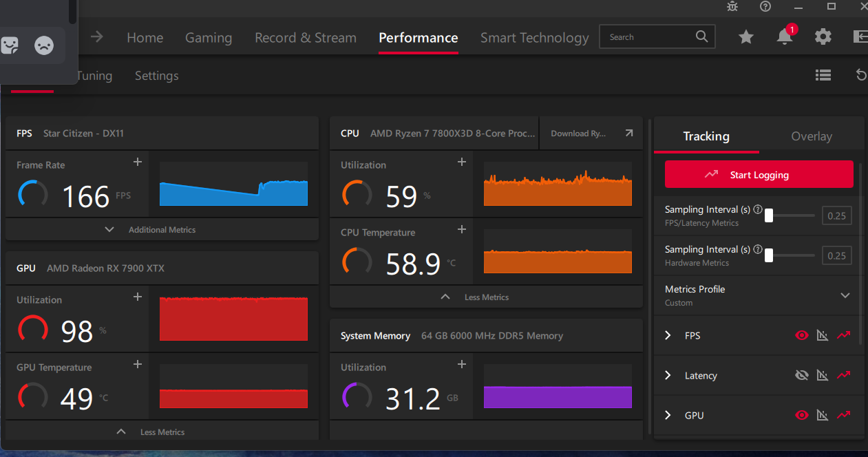This screenshot has width=868, height=457.
Task: Click the info icon for FPS/Latency Sampling Interval
Action: (x=758, y=209)
